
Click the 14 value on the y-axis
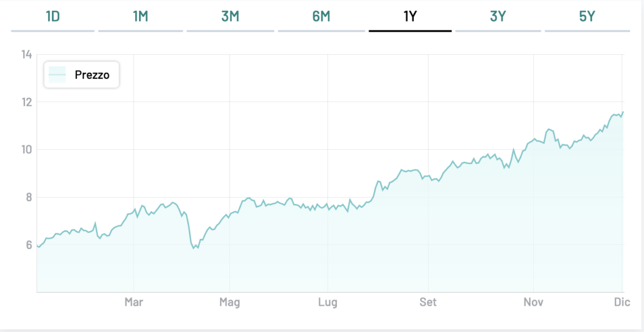click(x=26, y=55)
